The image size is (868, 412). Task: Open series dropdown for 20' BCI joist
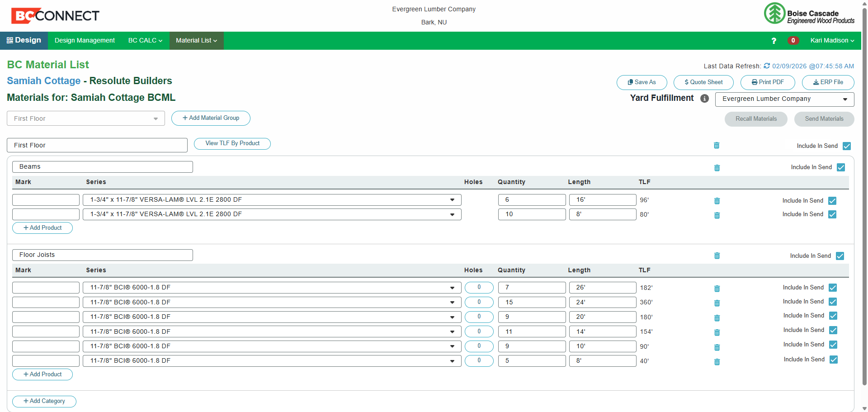[272, 317]
